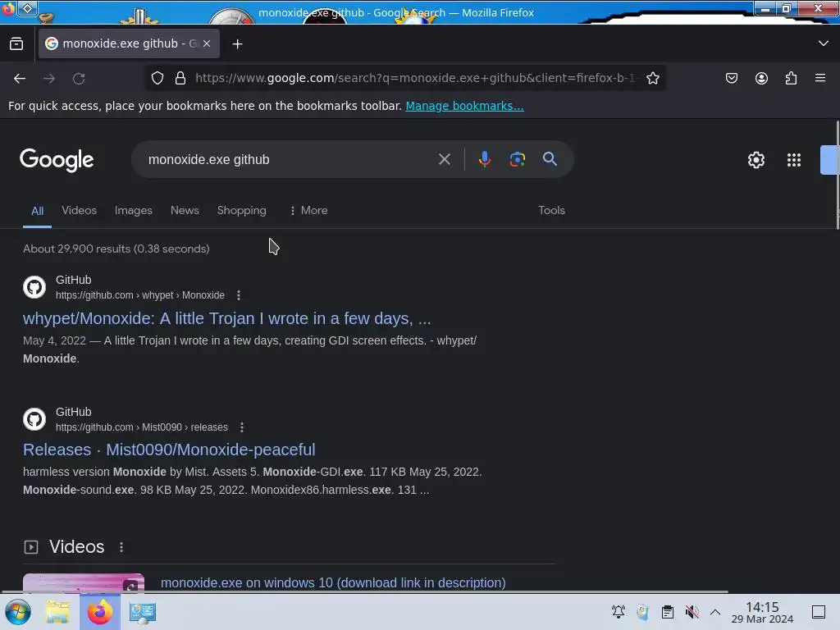840x630 pixels.
Task: Close the monoxide.exe github tab
Action: coord(207,44)
